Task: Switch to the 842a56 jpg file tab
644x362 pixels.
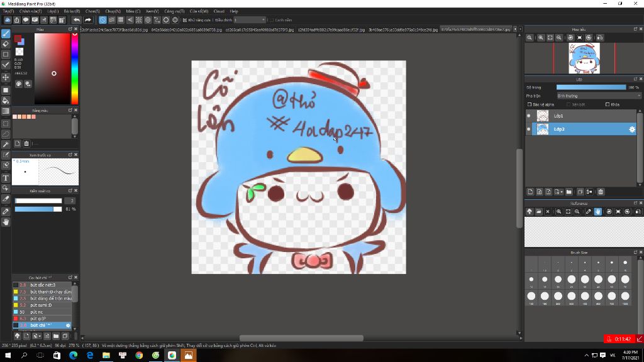Action: pos(186,30)
